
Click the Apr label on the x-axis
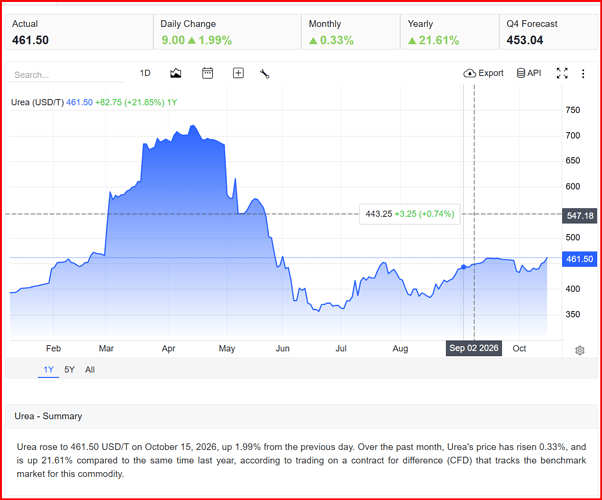(169, 348)
